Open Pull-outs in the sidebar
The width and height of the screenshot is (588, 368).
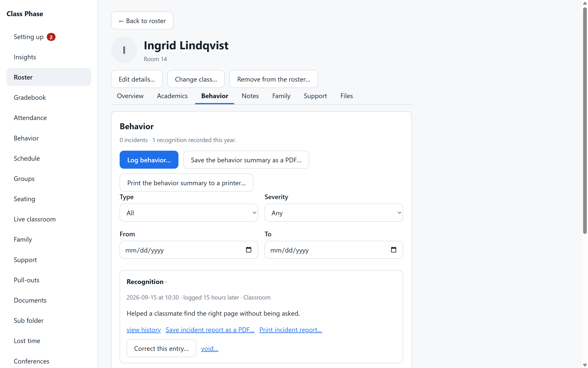click(49, 280)
